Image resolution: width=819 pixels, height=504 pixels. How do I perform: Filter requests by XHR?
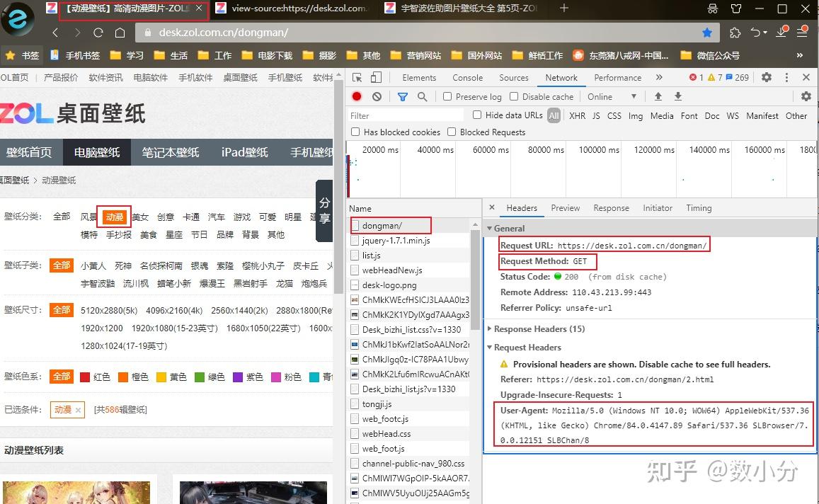tap(577, 115)
